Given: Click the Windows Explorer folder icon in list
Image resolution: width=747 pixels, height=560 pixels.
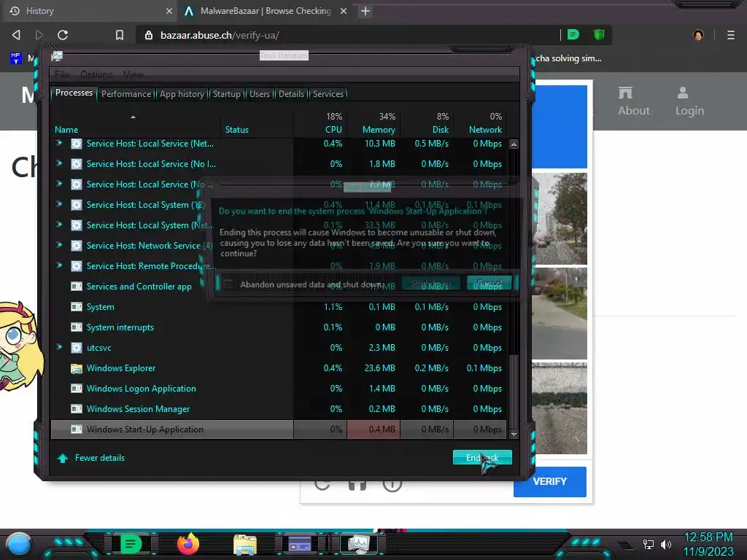Looking at the screenshot, I should point(76,368).
